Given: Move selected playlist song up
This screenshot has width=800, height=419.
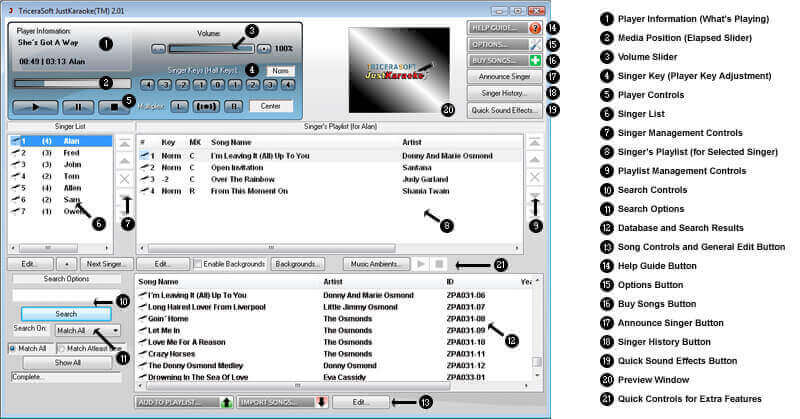Looking at the screenshot, I should 534,160.
